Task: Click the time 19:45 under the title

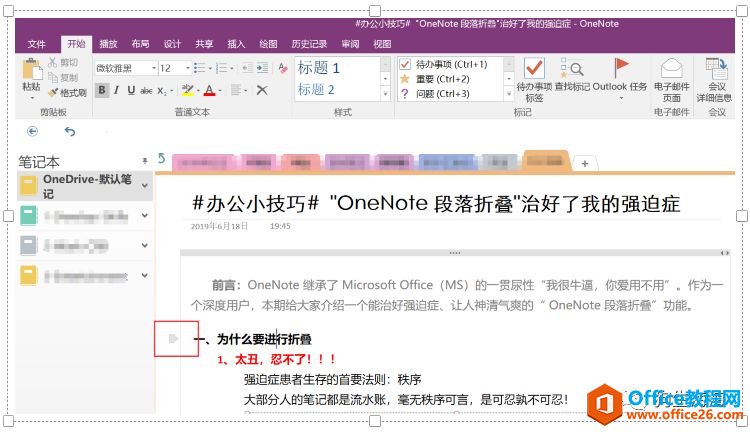Action: 280,226
